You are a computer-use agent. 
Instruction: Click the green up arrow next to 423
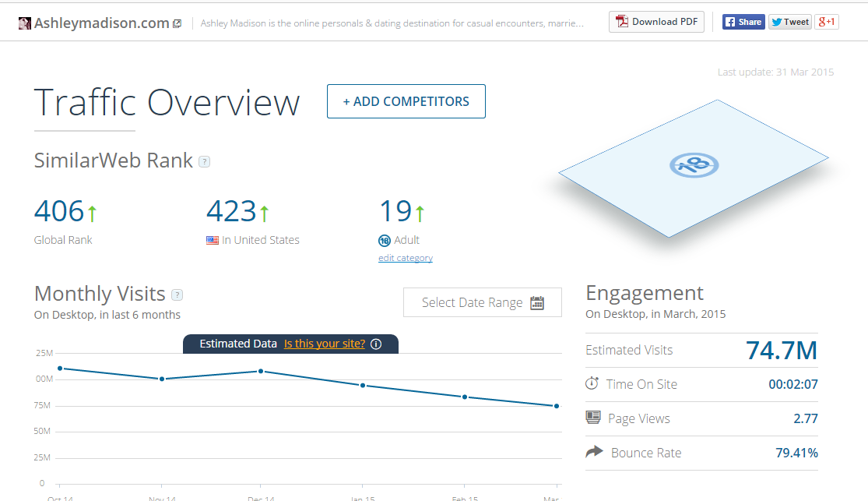[x=265, y=213]
